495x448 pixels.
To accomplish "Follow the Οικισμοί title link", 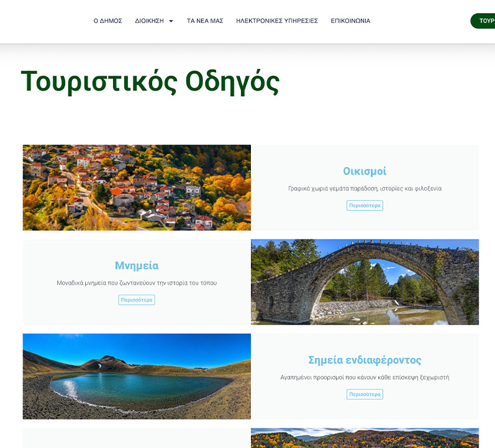I will (365, 171).
